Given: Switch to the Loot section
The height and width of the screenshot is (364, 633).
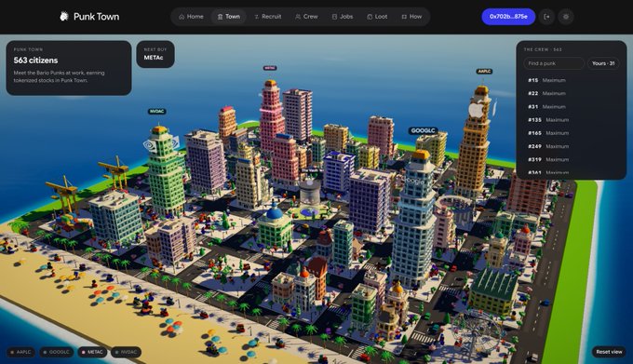Looking at the screenshot, I should 377,17.
